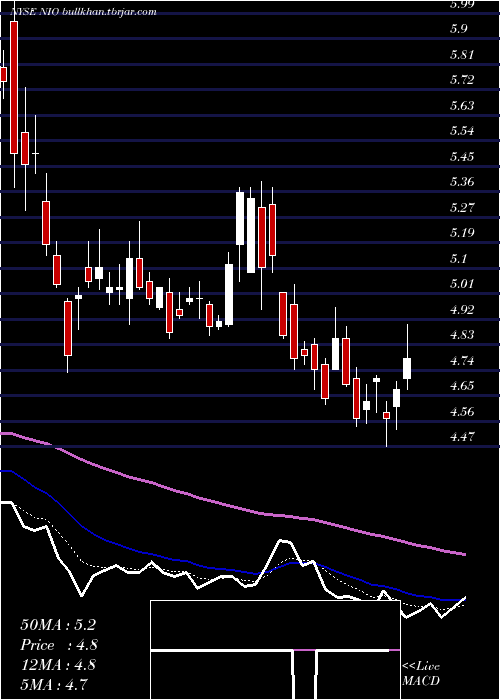
Task: Click the 4.74 price axis label
Action: click(x=462, y=360)
